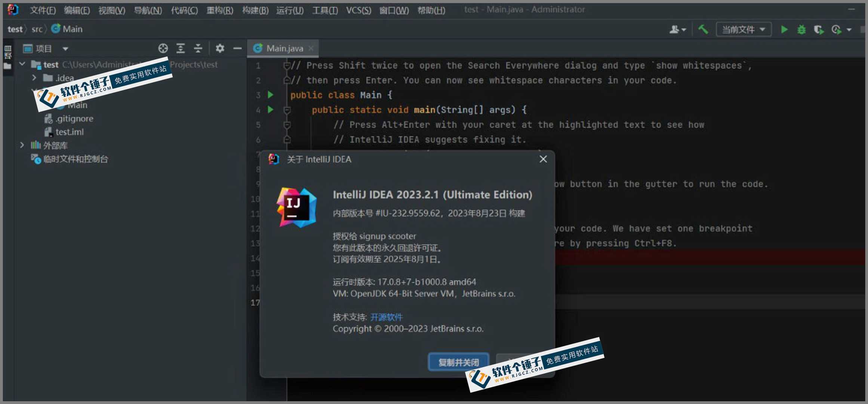Click the 订阅有效期至 2025年8月1日 text
This screenshot has width=868, height=404.
387,259
